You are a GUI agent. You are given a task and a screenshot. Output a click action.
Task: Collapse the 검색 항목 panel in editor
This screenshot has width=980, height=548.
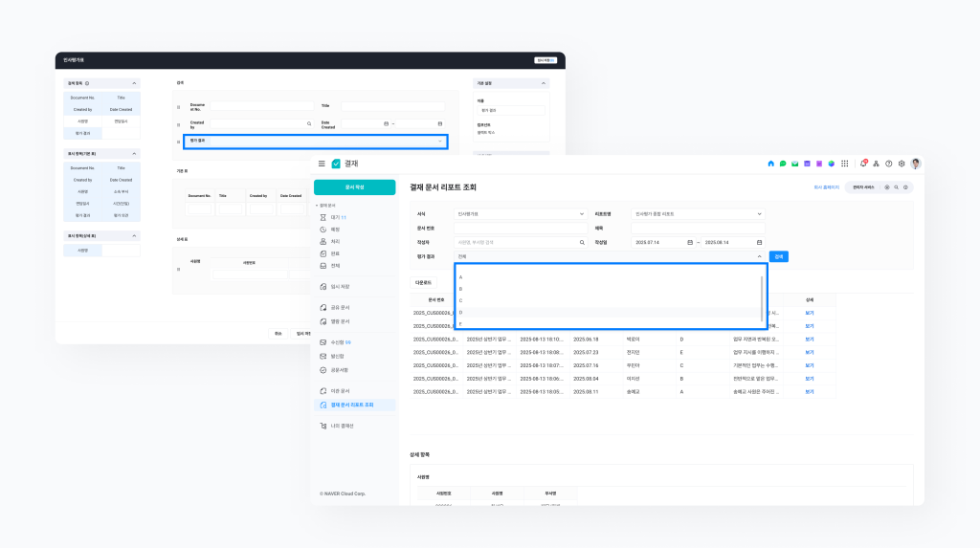(x=135, y=83)
